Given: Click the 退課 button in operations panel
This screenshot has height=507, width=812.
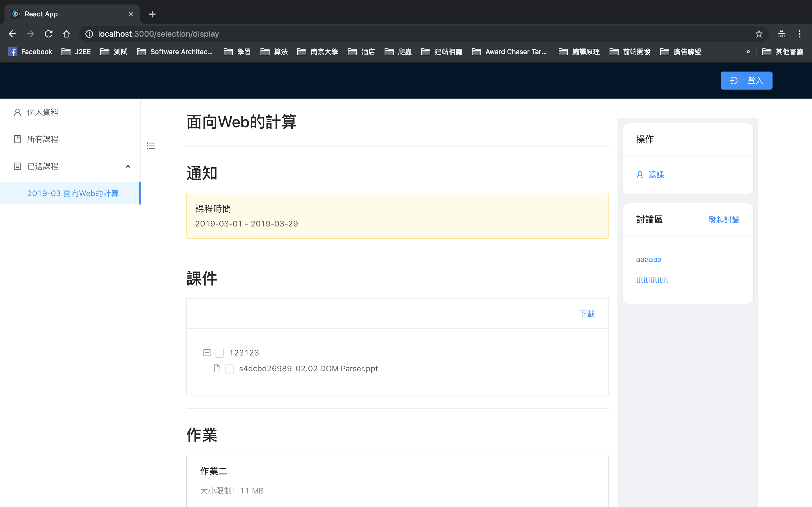Looking at the screenshot, I should pyautogui.click(x=650, y=174).
